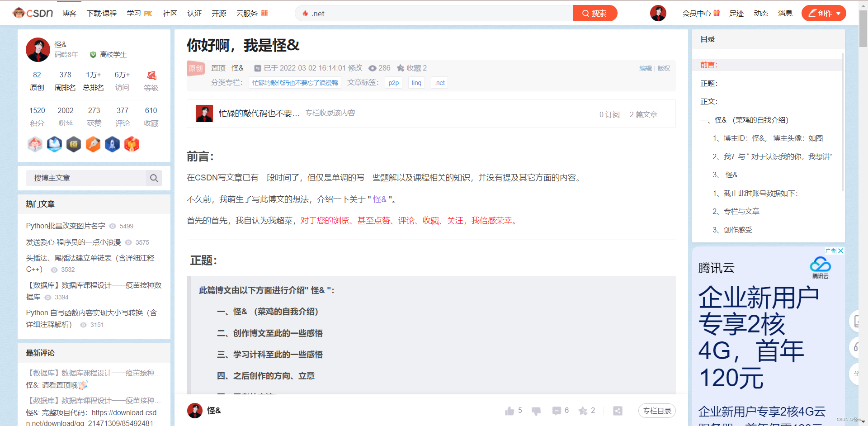Click the dislike thumbs-down icon
868x426 pixels.
536,411
